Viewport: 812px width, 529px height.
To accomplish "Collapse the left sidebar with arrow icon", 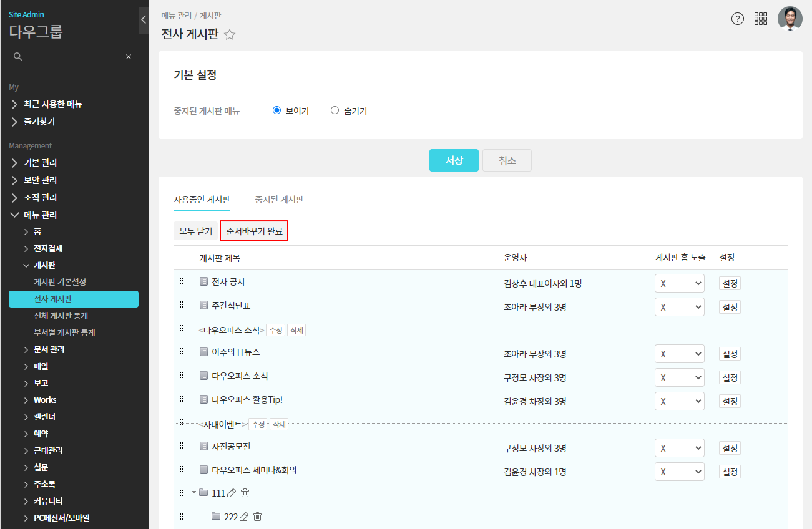I will [143, 19].
